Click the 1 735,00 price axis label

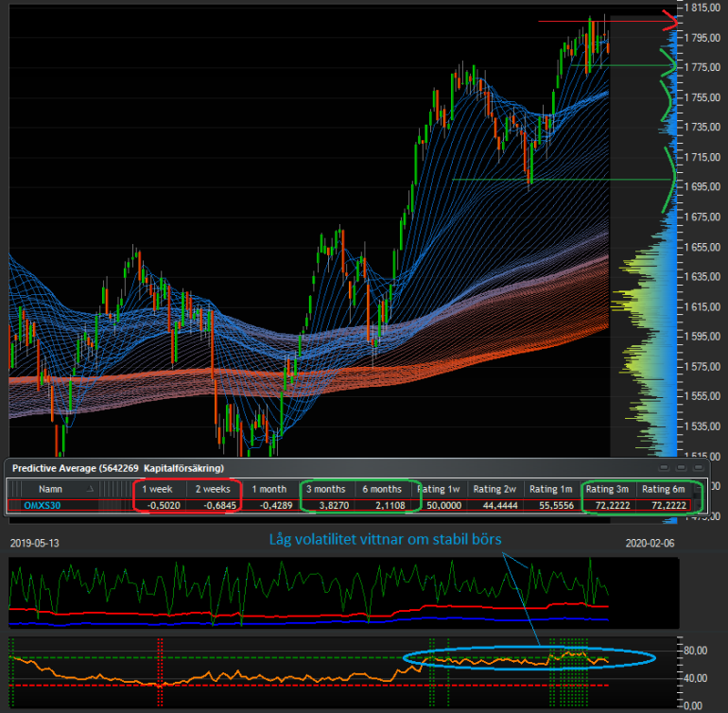[702, 127]
